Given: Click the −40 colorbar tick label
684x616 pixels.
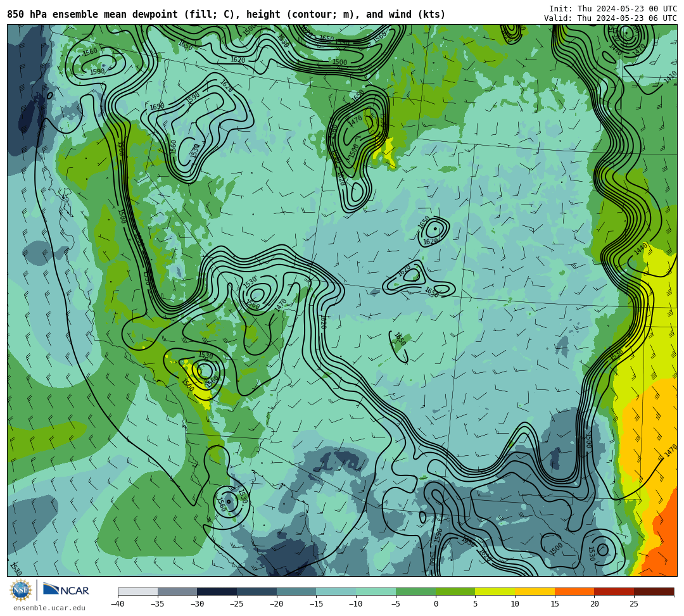Looking at the screenshot, I should tap(118, 604).
